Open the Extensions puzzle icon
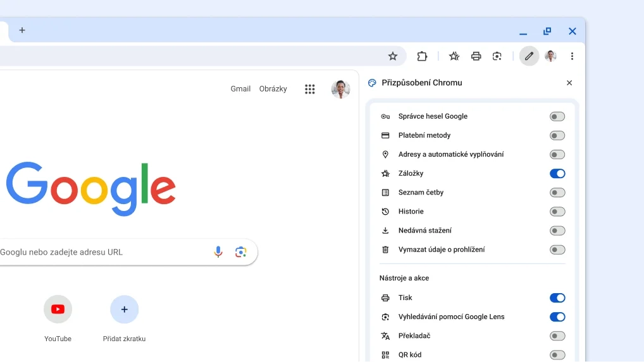Image resolution: width=644 pixels, height=362 pixels. coord(422,56)
